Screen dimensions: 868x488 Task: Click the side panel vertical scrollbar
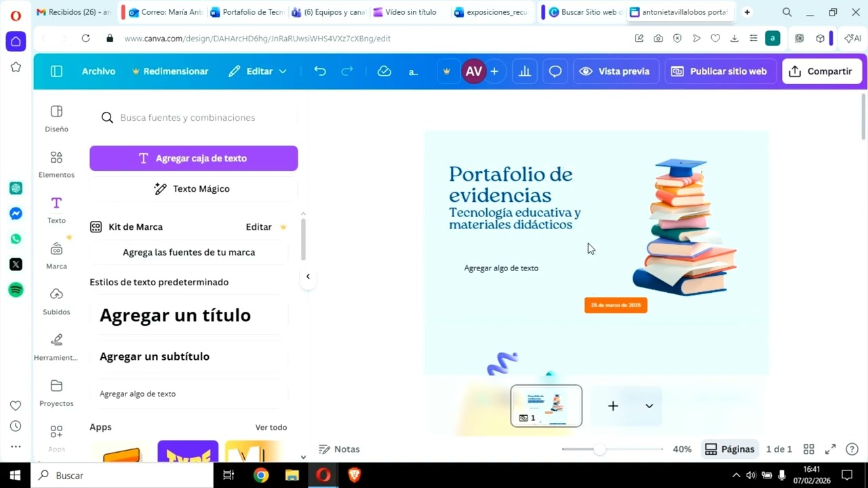point(303,239)
